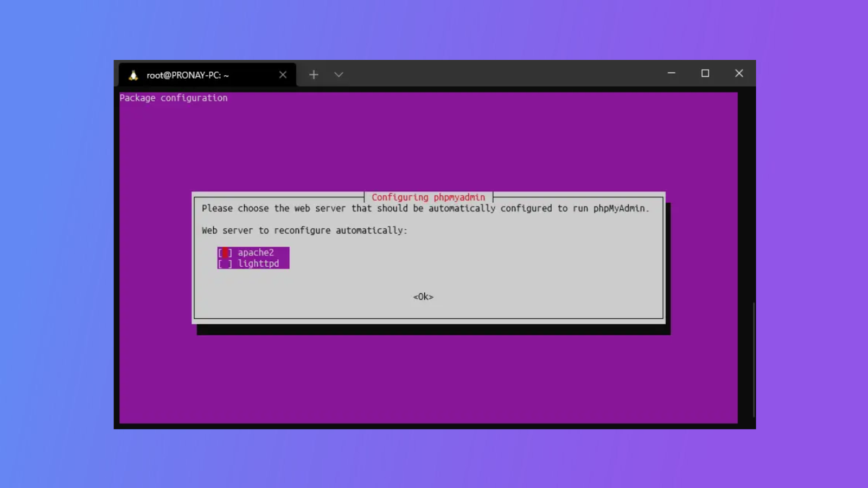Select the root@PRONAY-PC terminal tab
Image resolution: width=868 pixels, height=488 pixels.
point(208,75)
